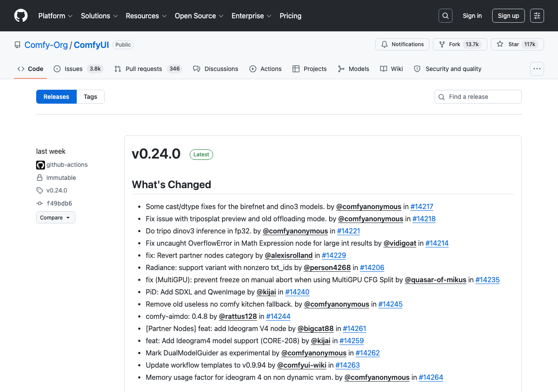Open the Security and quality tab
This screenshot has width=558, height=392.
tap(448, 69)
